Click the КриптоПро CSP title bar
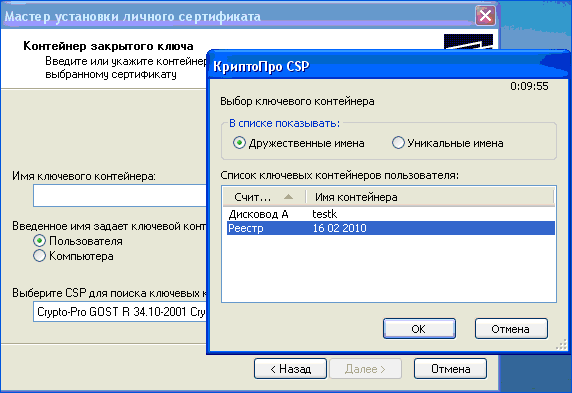572x393 pixels. click(388, 66)
